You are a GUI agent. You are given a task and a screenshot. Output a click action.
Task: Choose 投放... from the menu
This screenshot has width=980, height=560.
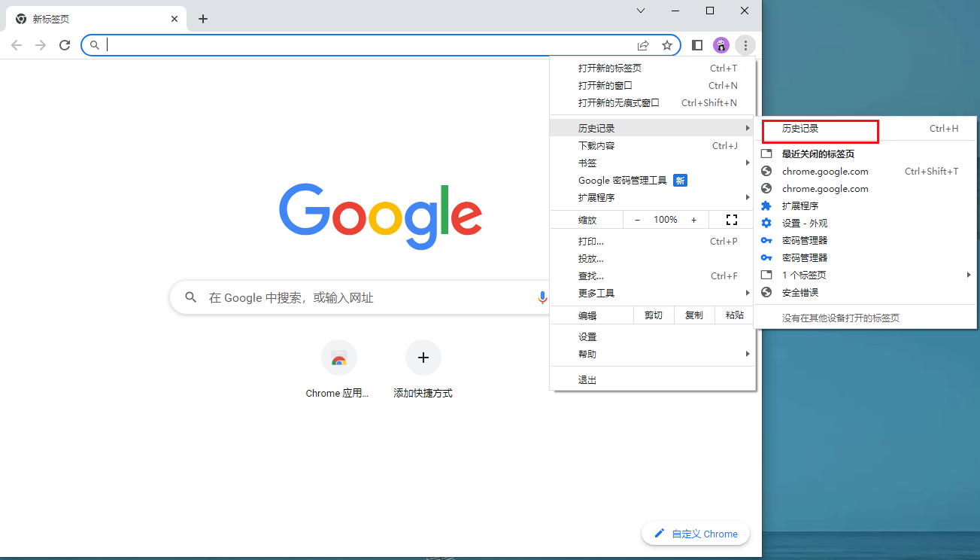[652, 258]
